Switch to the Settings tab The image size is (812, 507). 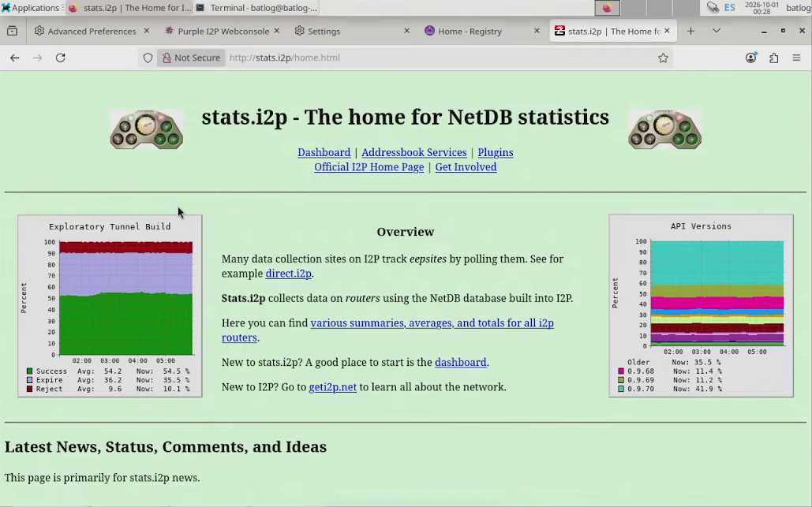(x=352, y=31)
